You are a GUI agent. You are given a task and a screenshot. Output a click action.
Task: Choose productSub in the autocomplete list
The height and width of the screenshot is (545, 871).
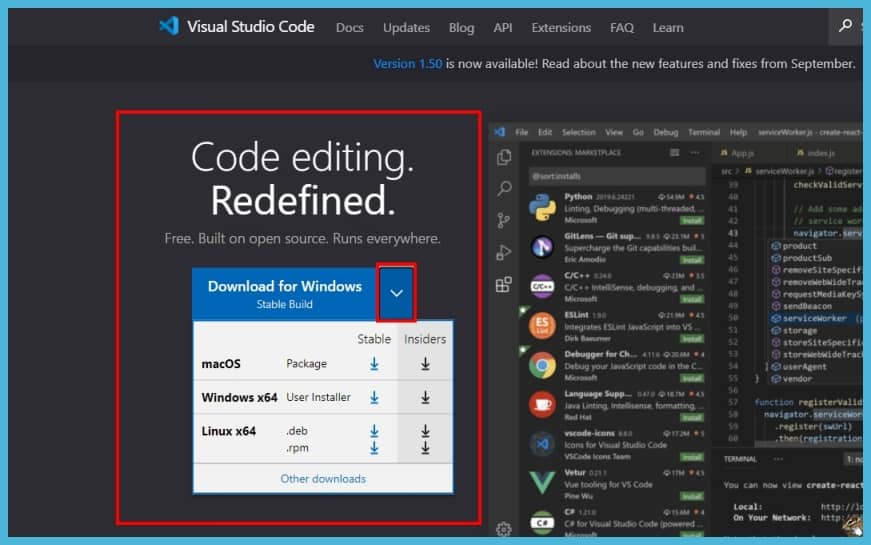pos(807,258)
